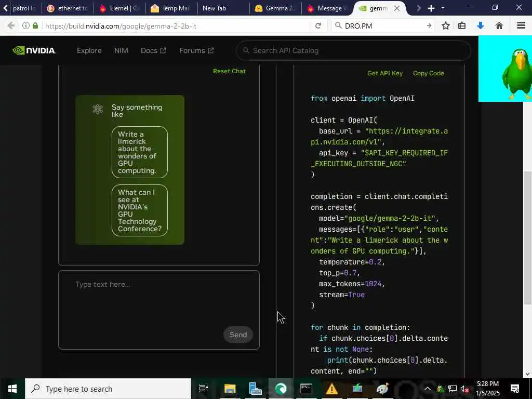The image size is (532, 399).
Task: Select the GPU Technology Conference suggestion
Action: point(139,210)
